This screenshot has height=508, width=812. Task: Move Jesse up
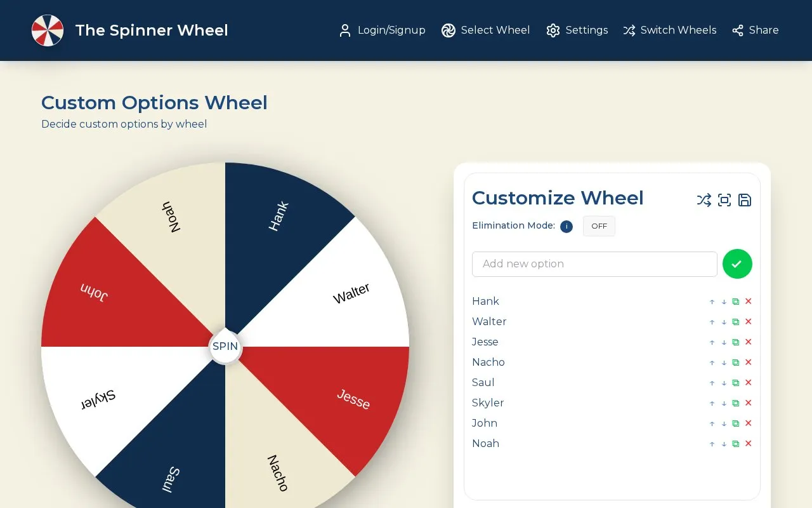coord(712,343)
